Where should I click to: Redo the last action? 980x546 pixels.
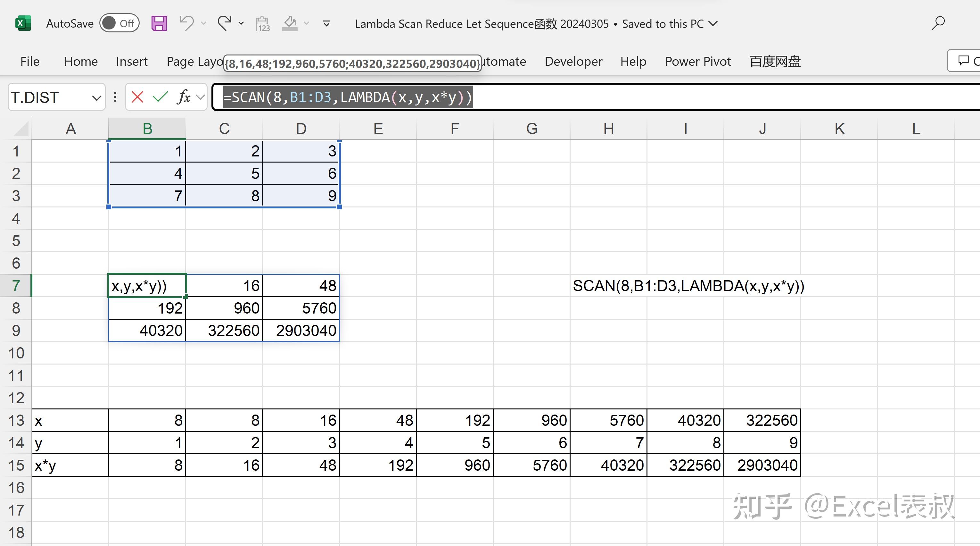click(x=225, y=23)
